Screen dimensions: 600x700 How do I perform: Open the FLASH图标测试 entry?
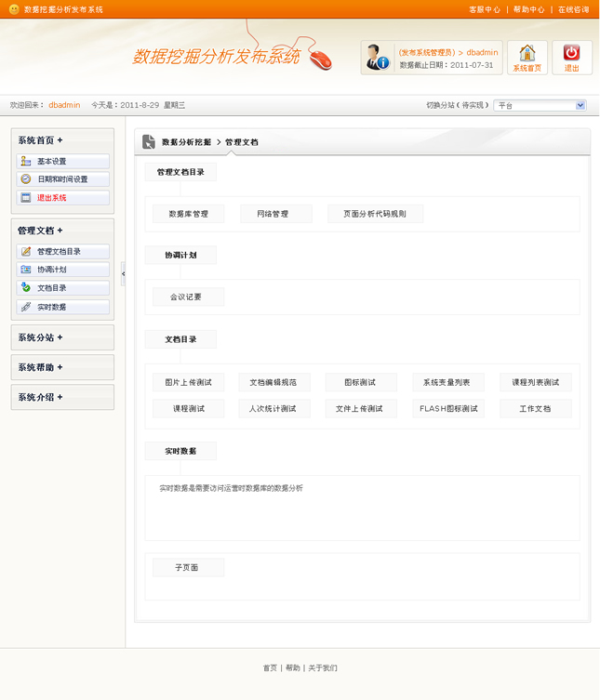click(x=448, y=409)
